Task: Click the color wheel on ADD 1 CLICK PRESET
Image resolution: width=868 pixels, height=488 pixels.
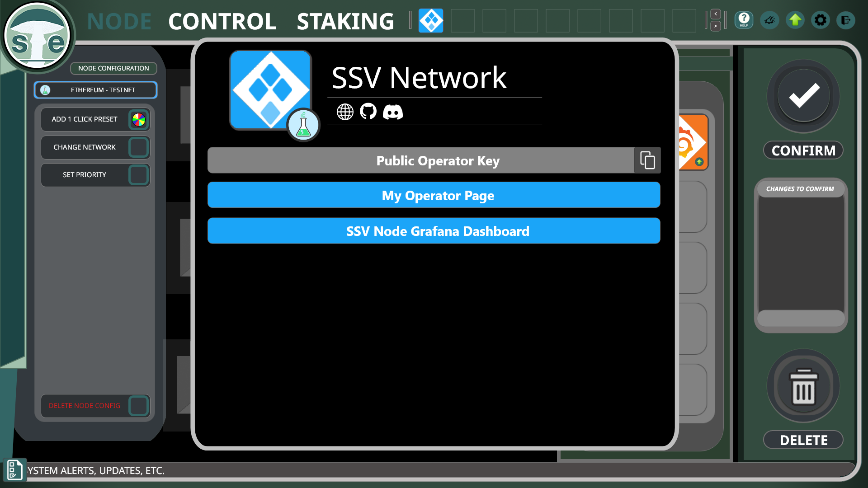Action: (x=139, y=119)
